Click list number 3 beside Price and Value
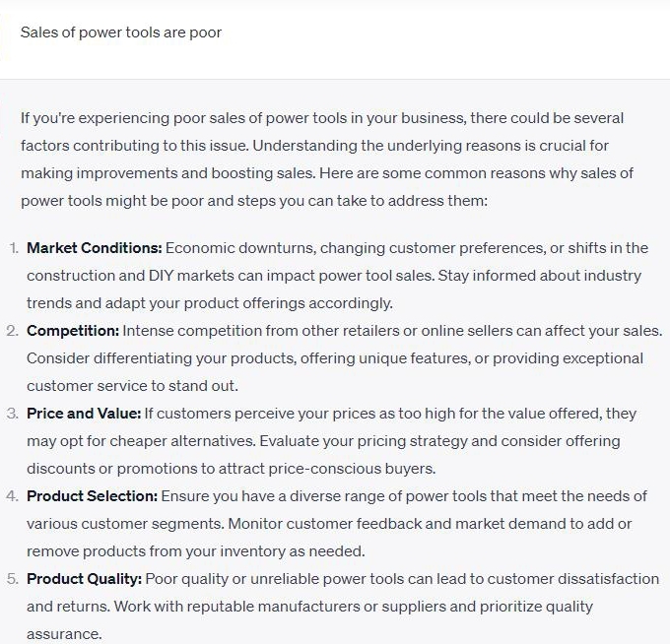The image size is (670, 644). pos(13,414)
